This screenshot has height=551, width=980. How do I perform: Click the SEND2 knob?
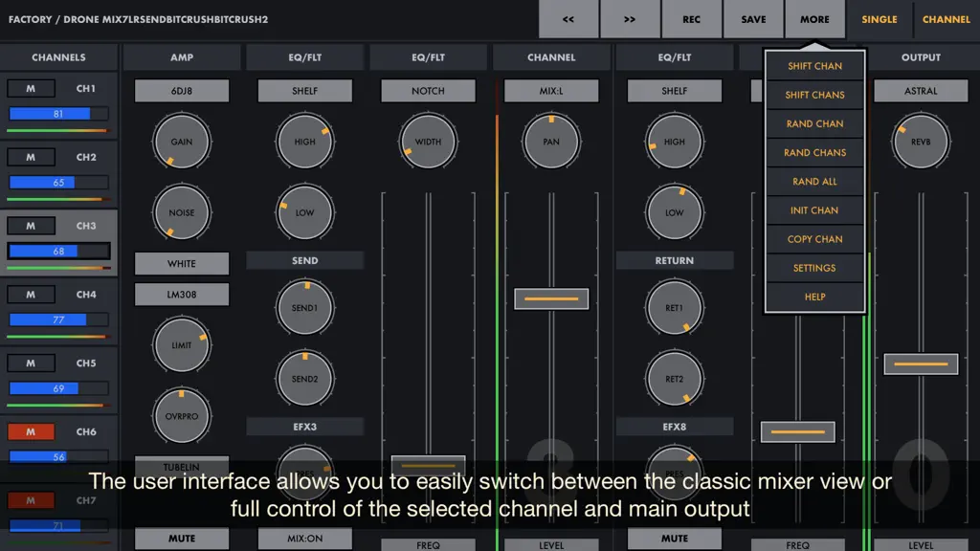click(305, 379)
